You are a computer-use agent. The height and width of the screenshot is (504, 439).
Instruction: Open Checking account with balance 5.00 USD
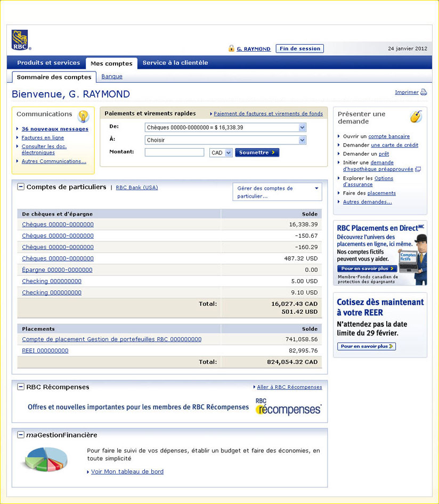coord(52,281)
